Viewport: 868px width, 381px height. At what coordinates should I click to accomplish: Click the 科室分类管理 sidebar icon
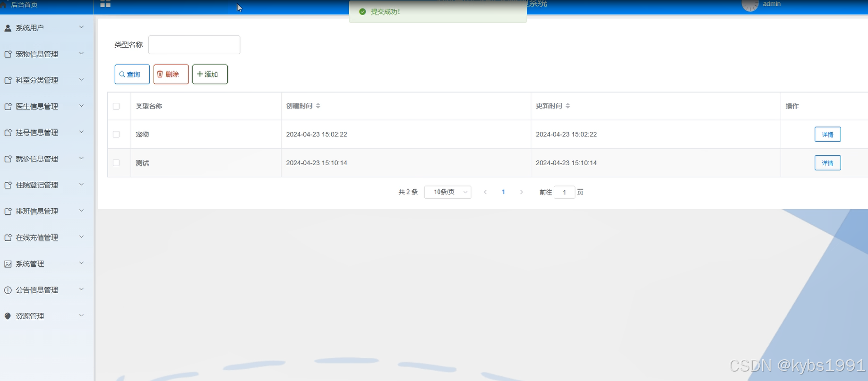point(8,80)
